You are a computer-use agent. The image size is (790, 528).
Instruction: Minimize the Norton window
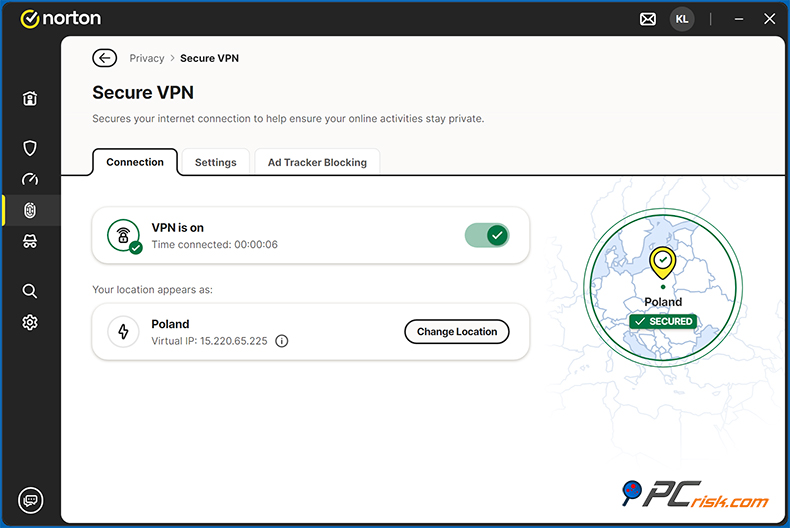pyautogui.click(x=739, y=19)
